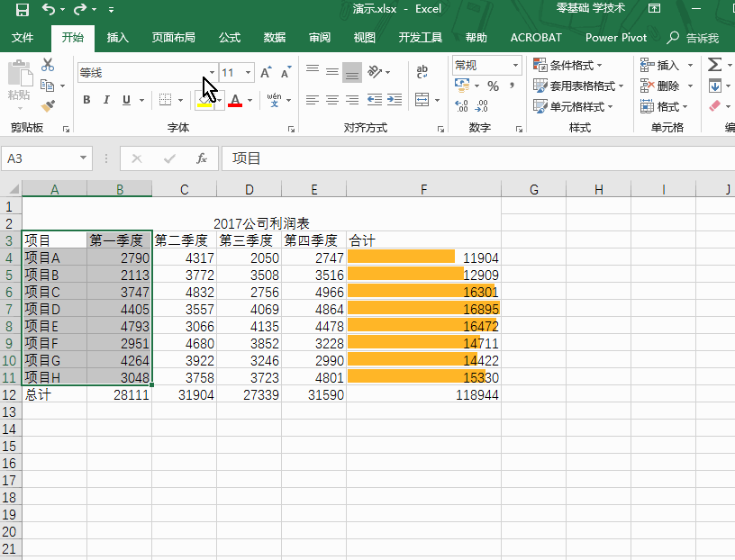This screenshot has height=560, width=735.
Task: Select column F header
Action: (x=423, y=189)
